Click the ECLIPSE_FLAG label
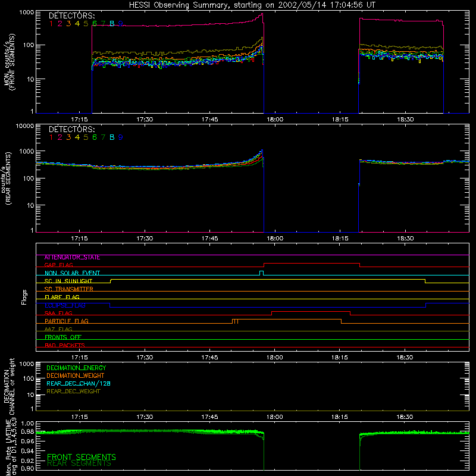The image size is (476, 476). [65, 305]
